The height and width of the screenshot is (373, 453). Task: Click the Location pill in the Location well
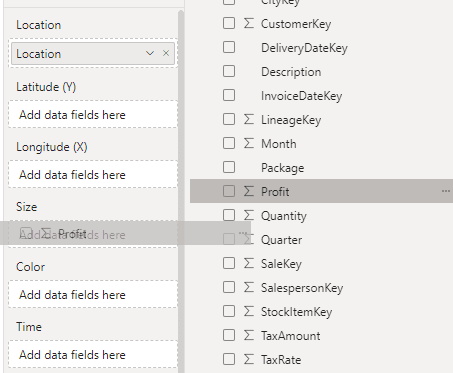pyautogui.click(x=93, y=53)
